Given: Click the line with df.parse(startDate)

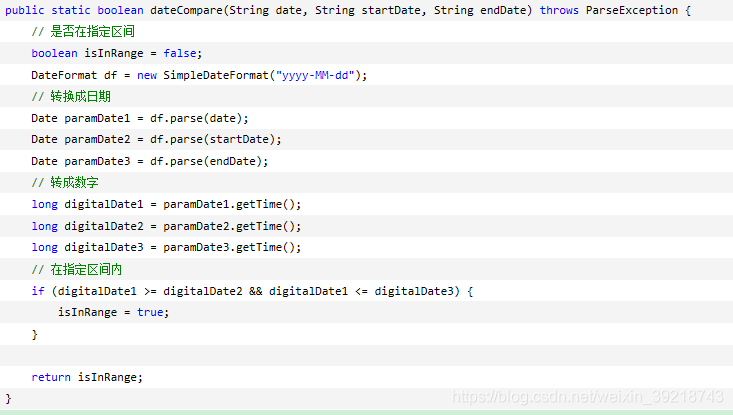Looking at the screenshot, I should tap(156, 139).
